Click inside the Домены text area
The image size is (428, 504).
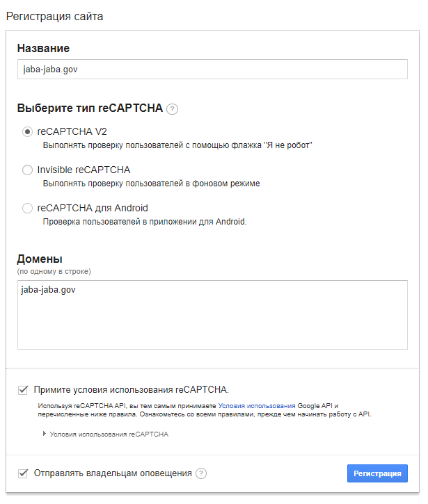pos(212,315)
